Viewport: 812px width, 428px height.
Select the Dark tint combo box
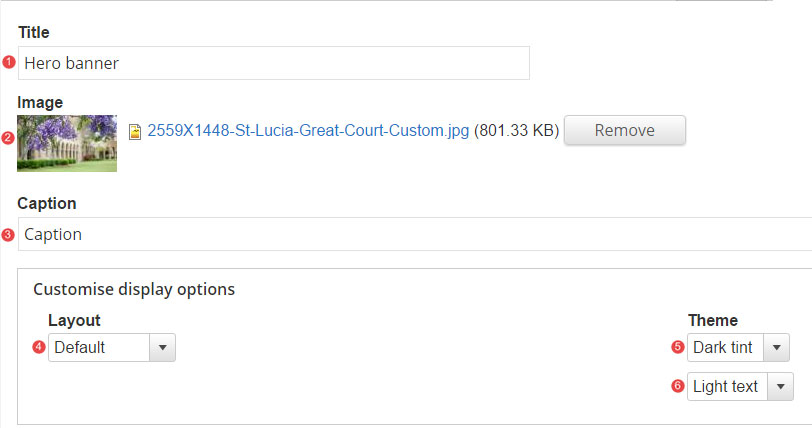[738, 347]
